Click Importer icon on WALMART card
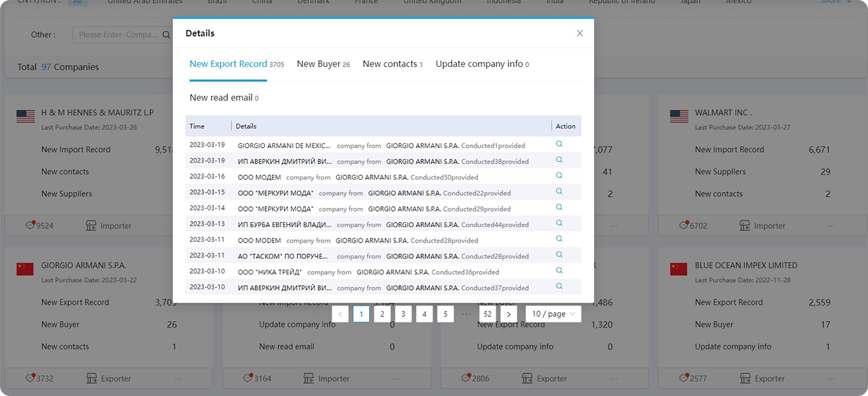This screenshot has width=868, height=396. [745, 226]
